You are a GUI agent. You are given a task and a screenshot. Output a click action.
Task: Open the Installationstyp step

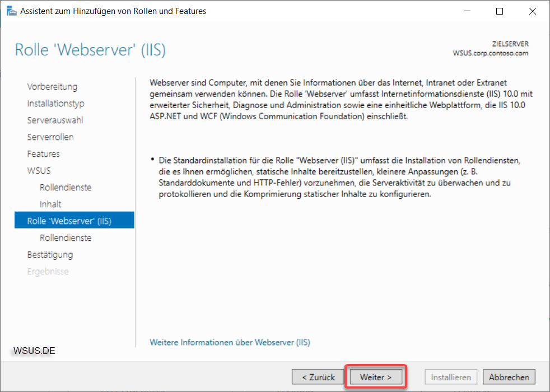coord(56,104)
